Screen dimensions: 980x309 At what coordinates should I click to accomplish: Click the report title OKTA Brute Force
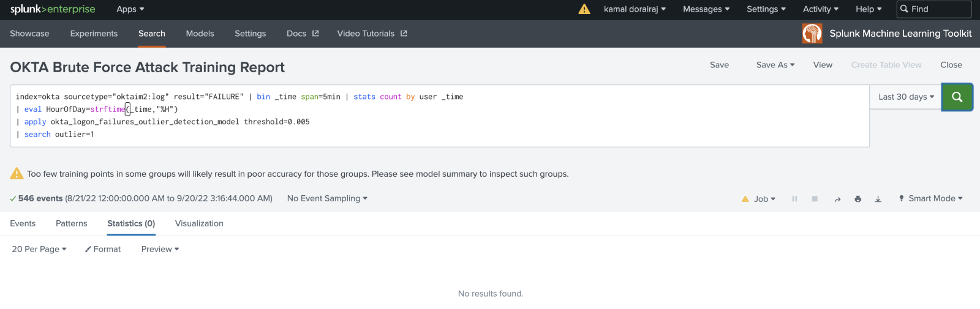(148, 67)
